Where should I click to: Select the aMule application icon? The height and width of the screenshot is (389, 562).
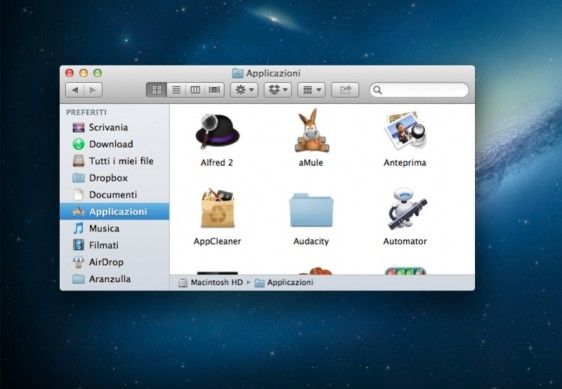311,131
